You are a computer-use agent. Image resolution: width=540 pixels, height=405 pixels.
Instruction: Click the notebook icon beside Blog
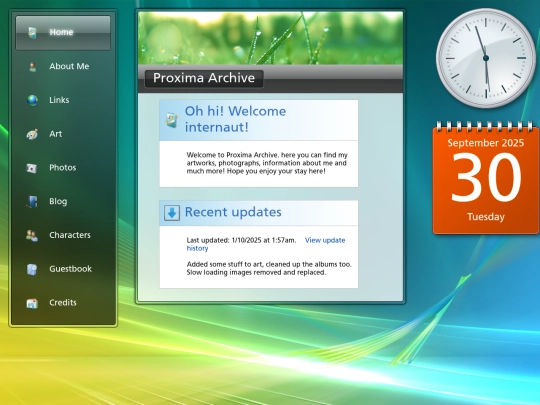tap(32, 201)
